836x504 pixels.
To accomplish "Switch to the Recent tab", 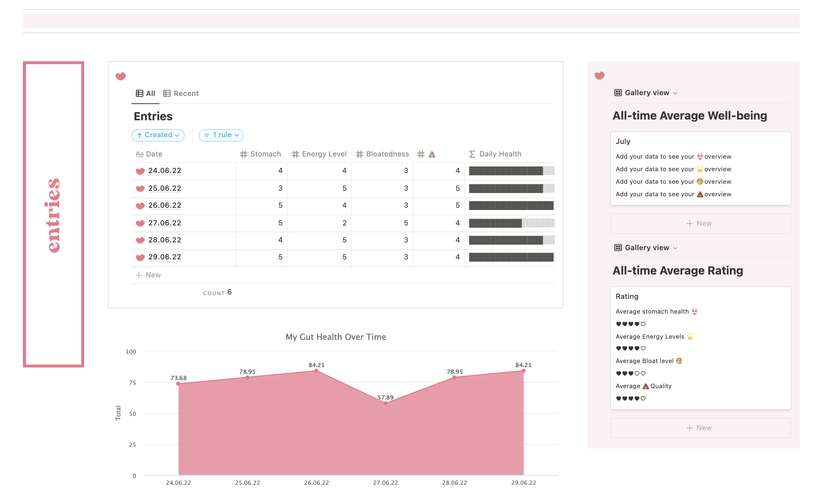I will (181, 94).
